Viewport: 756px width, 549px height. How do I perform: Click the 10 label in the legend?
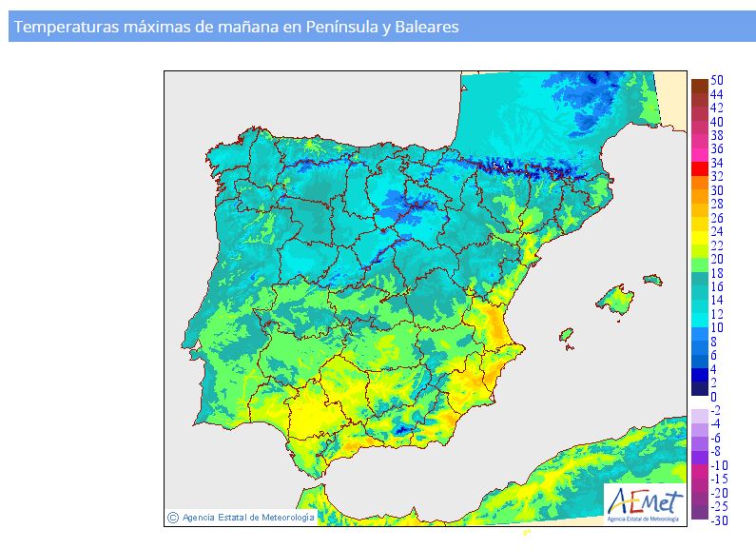[717, 327]
